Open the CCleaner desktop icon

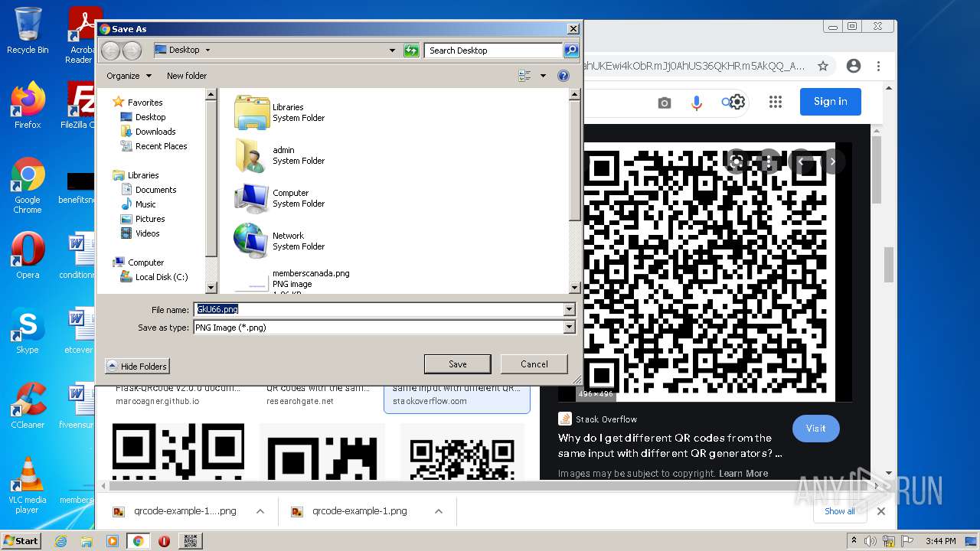tap(28, 405)
